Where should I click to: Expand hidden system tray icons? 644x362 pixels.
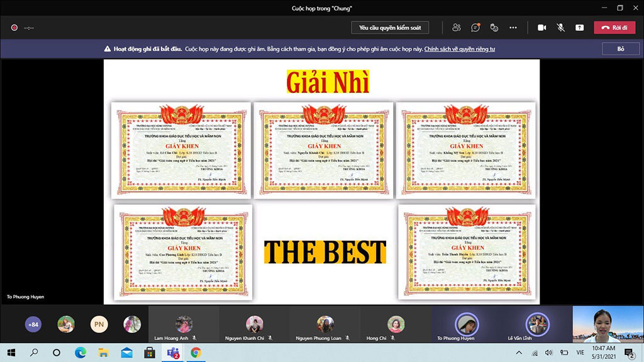(x=519, y=353)
